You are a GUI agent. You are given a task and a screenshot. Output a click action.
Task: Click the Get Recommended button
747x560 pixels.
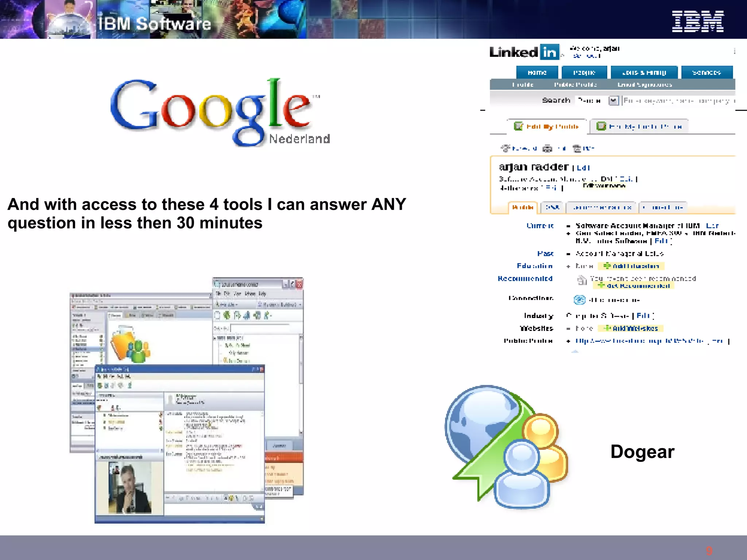click(x=634, y=285)
